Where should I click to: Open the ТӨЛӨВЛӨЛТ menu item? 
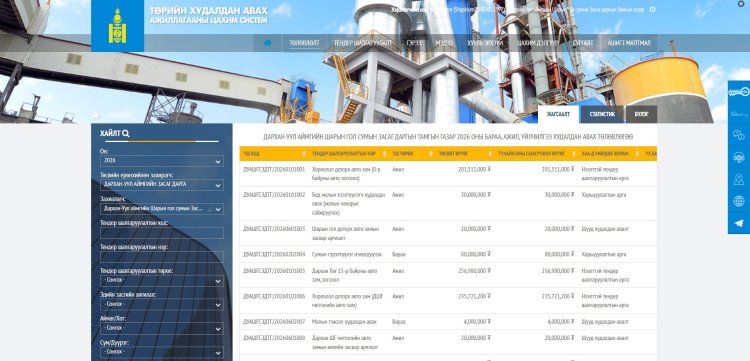point(304,43)
